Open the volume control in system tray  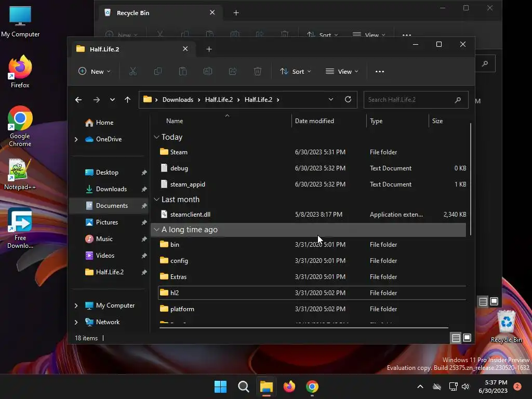pyautogui.click(x=465, y=387)
